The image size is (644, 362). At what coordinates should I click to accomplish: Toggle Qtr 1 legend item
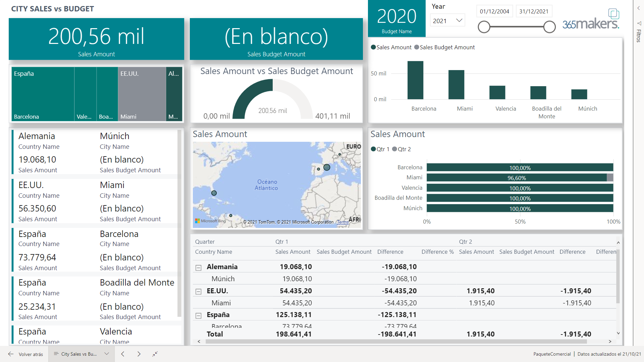[380, 149]
